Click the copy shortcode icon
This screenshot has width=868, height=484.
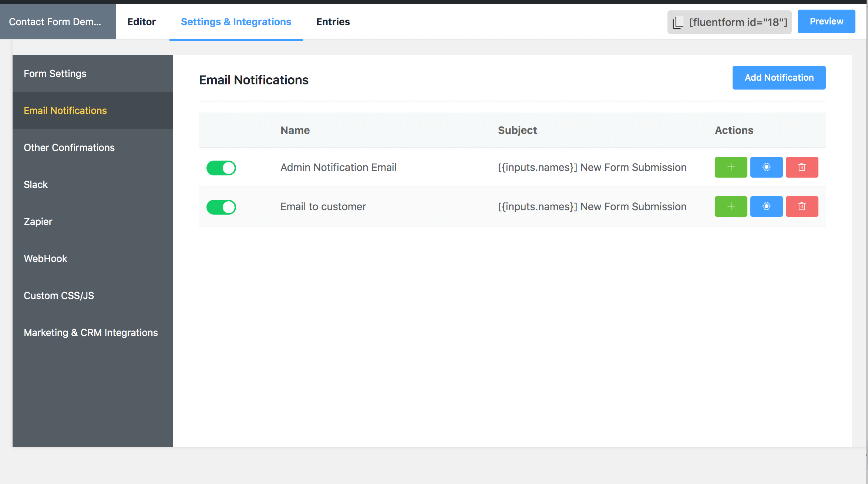[678, 23]
